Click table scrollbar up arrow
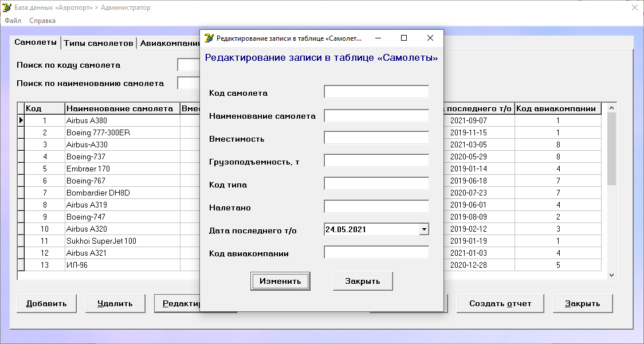This screenshot has height=344, width=644. pyautogui.click(x=611, y=108)
